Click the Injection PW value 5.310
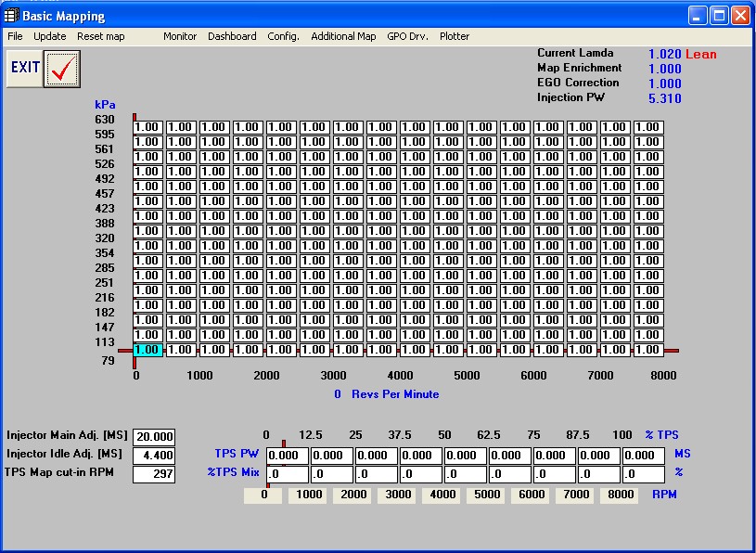Screen dimensions: 756x553 pos(664,99)
